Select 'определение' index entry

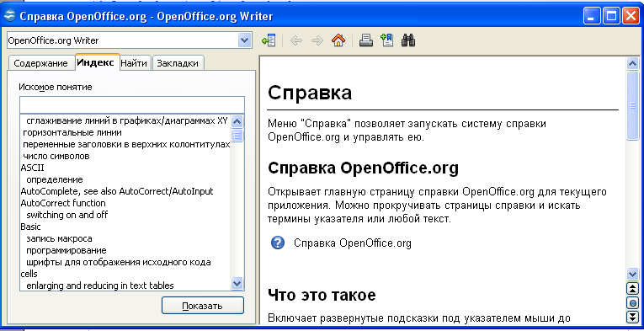pyautogui.click(x=55, y=179)
